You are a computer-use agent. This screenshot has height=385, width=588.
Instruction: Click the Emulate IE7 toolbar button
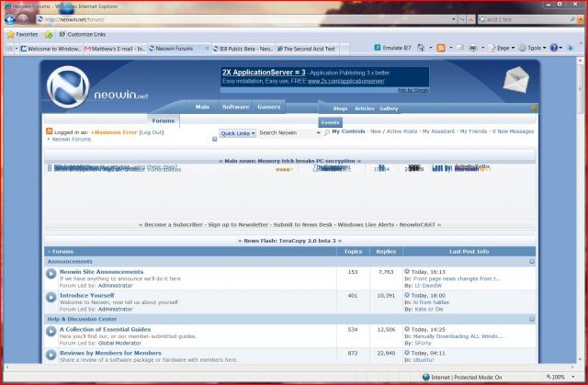tap(392, 48)
